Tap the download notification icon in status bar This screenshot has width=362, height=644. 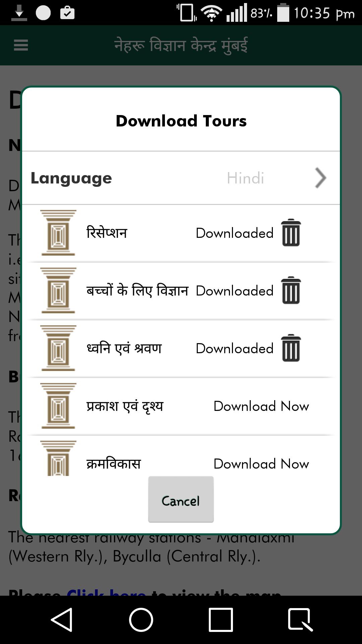19,13
